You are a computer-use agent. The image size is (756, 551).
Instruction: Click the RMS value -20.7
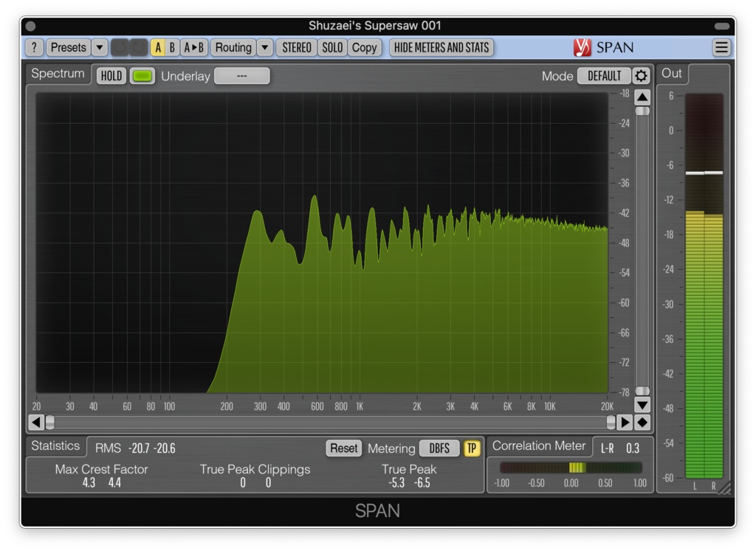[140, 448]
